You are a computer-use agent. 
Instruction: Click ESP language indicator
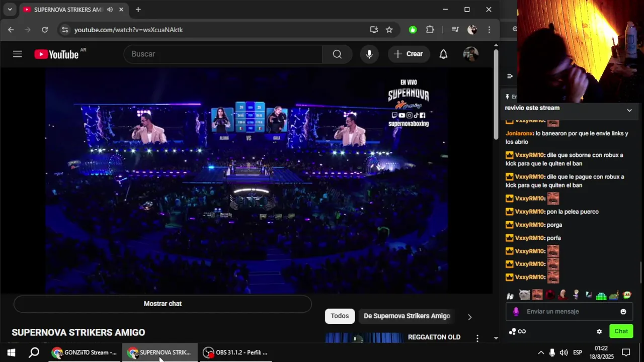[578, 352]
